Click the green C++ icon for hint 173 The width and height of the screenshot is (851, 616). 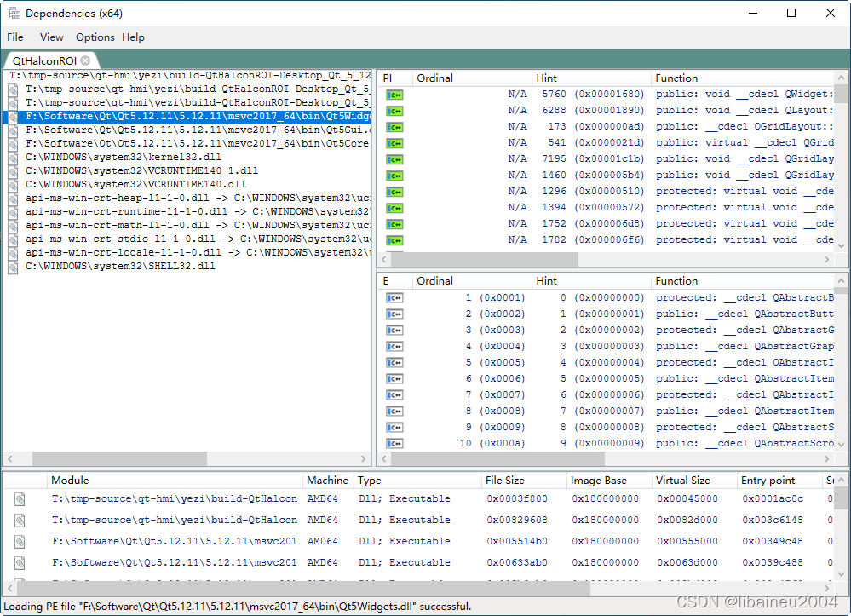click(394, 127)
